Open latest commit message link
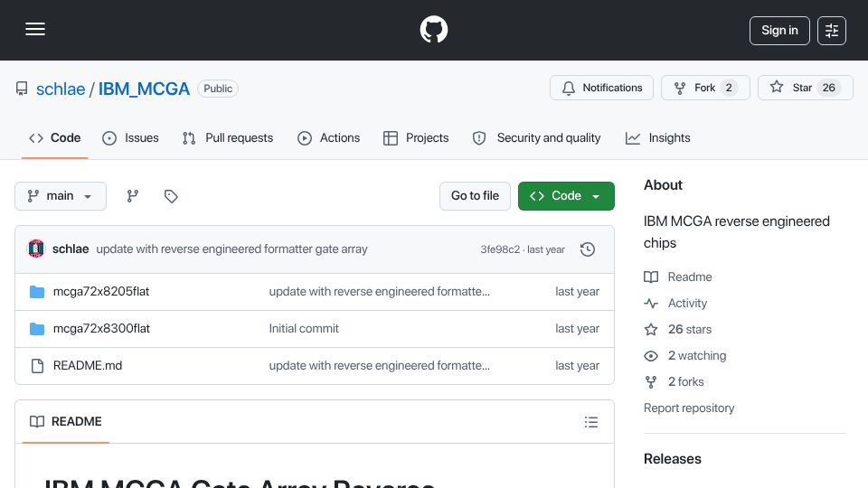 pyautogui.click(x=232, y=249)
